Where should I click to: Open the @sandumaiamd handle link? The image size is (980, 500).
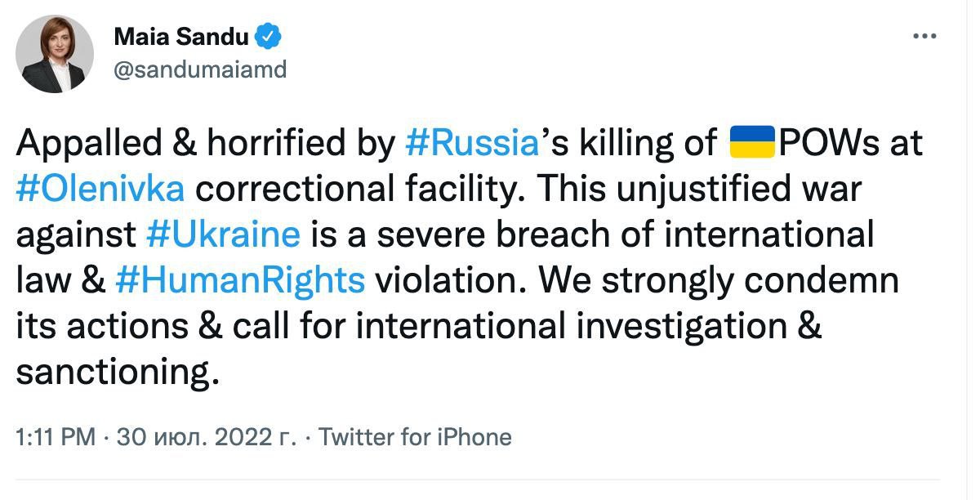tap(200, 69)
